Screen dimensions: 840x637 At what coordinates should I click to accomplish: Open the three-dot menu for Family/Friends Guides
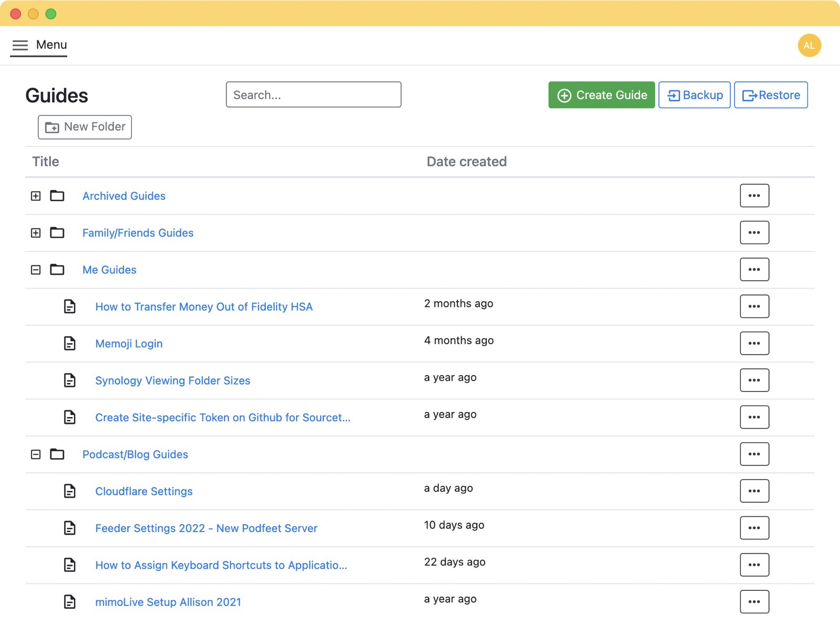754,233
